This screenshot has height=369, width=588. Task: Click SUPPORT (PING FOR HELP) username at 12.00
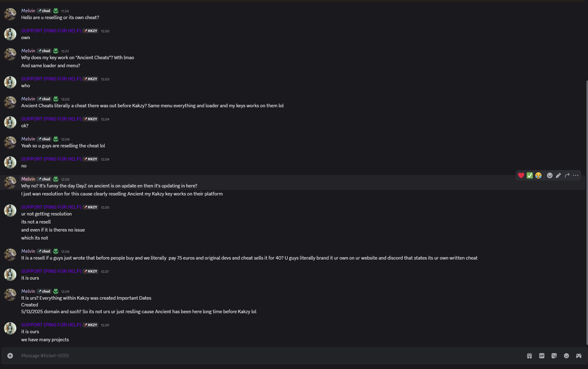pyautogui.click(x=51, y=31)
